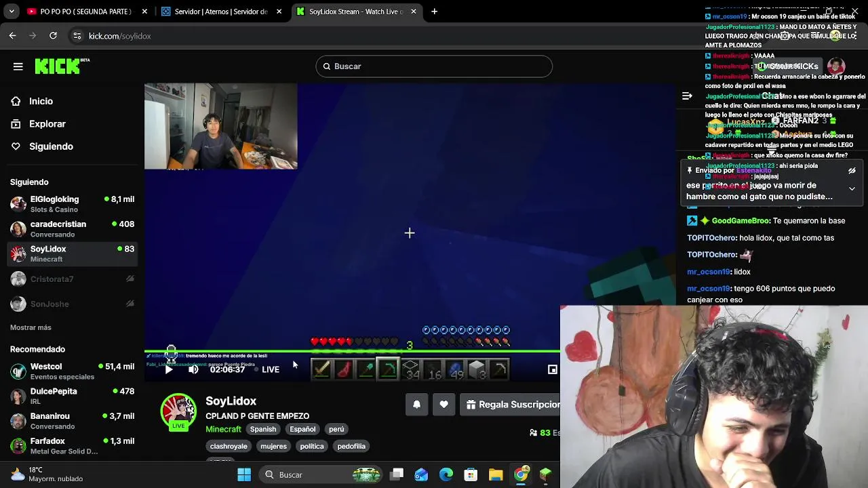Screen dimensions: 868x488
Task: Select the política tag
Action: (312, 446)
